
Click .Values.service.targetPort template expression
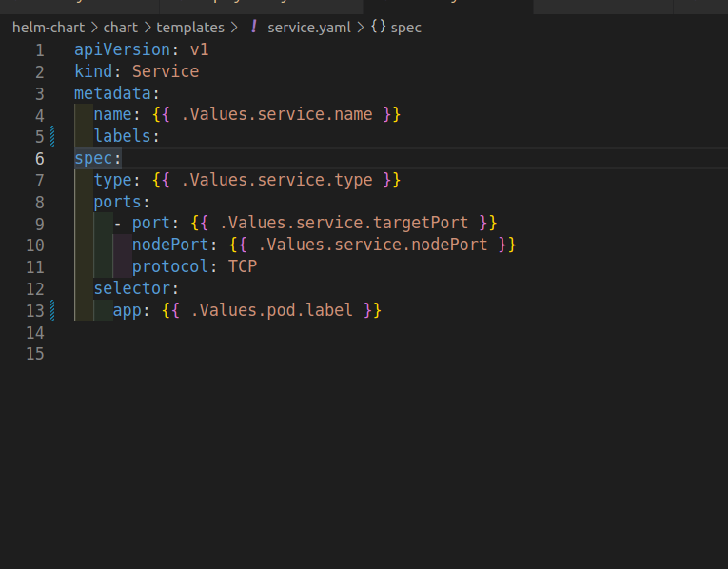point(344,224)
